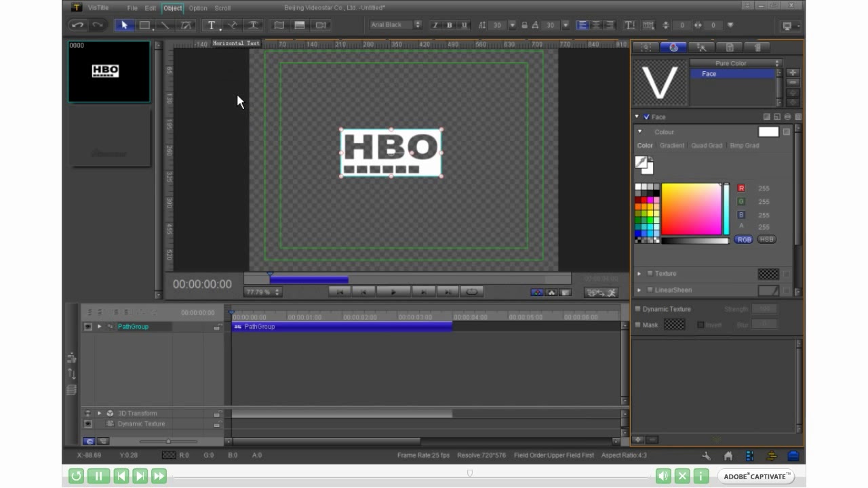Screen dimensions: 868x488
Task: Expand the Texture section
Action: [639, 274]
